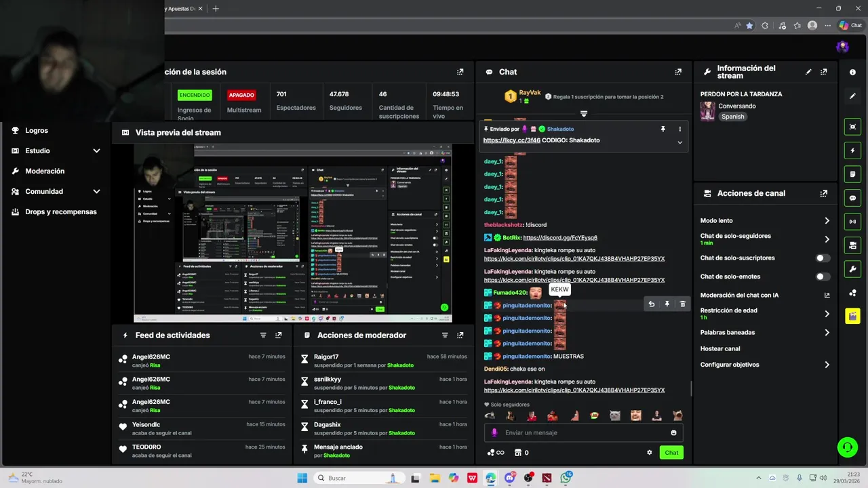Open the lkcy.cc/3f46 pinned link
This screenshot has width=868, height=488.
[x=511, y=140]
